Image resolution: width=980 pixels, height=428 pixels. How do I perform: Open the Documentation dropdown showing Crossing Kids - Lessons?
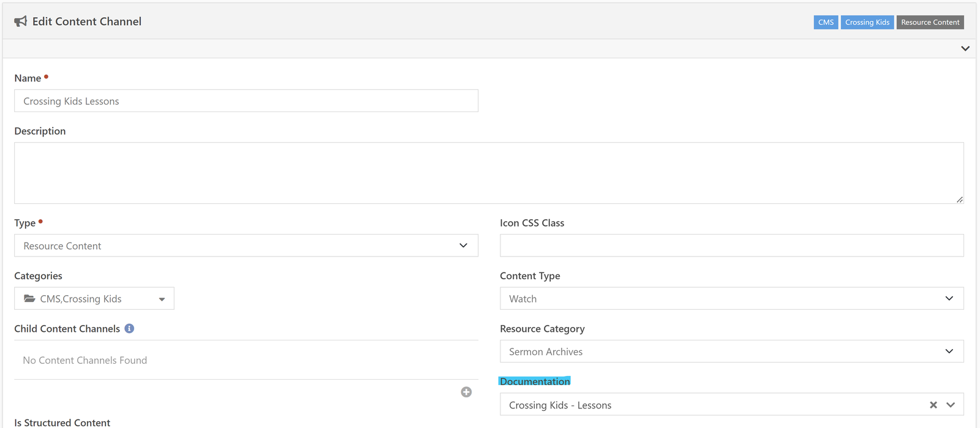click(x=732, y=405)
